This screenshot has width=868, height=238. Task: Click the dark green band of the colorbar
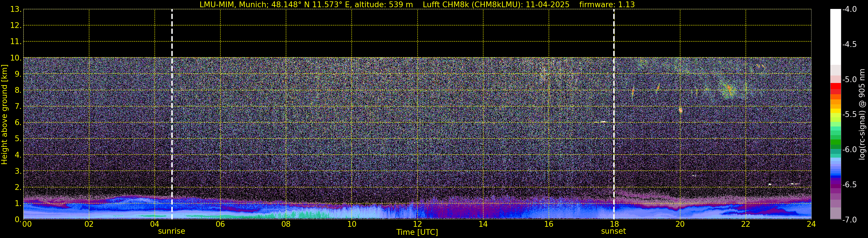pos(835,146)
